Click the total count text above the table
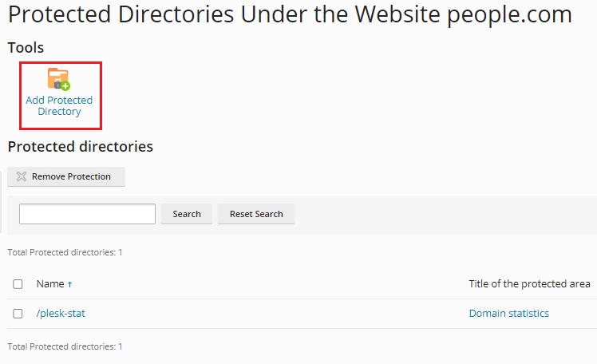Viewport: 597px width, 364px height. (65, 252)
